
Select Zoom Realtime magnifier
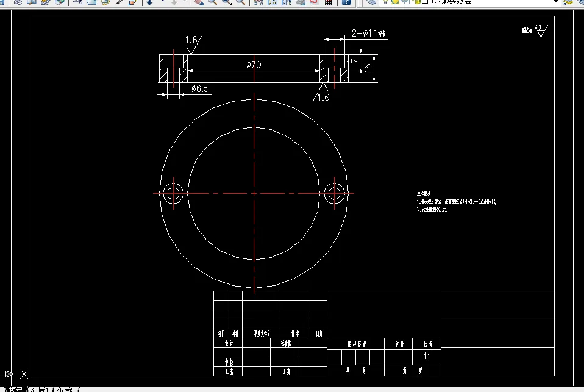(x=212, y=2)
